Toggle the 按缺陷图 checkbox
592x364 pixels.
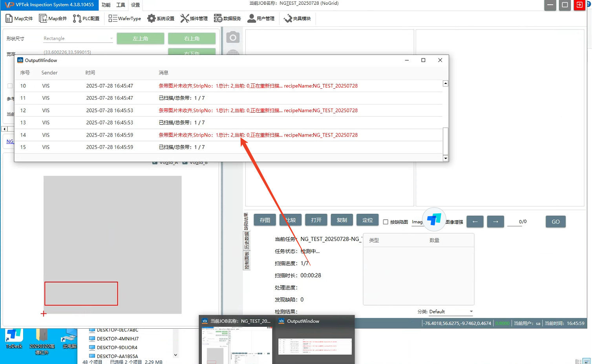(x=386, y=222)
